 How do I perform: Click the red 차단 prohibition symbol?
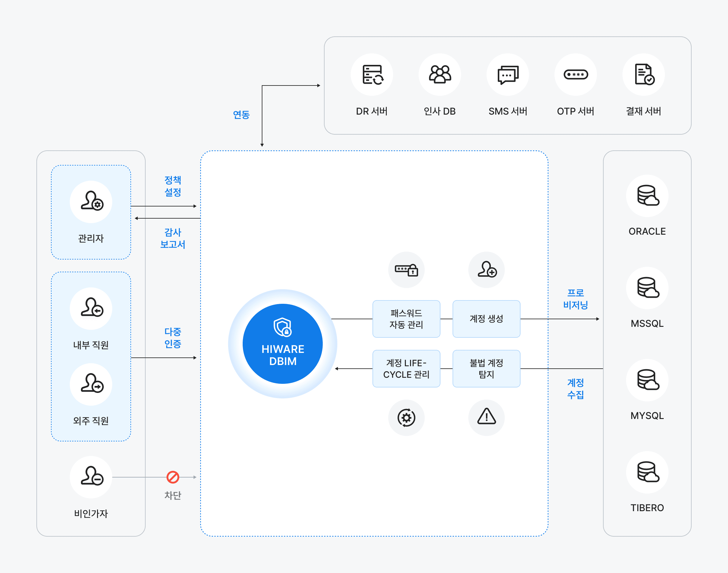173,477
